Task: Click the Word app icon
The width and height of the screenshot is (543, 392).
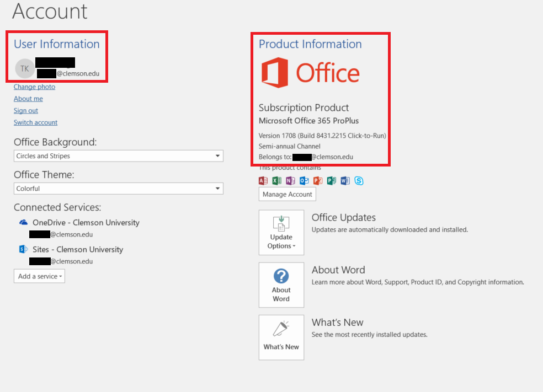Action: [x=345, y=181]
